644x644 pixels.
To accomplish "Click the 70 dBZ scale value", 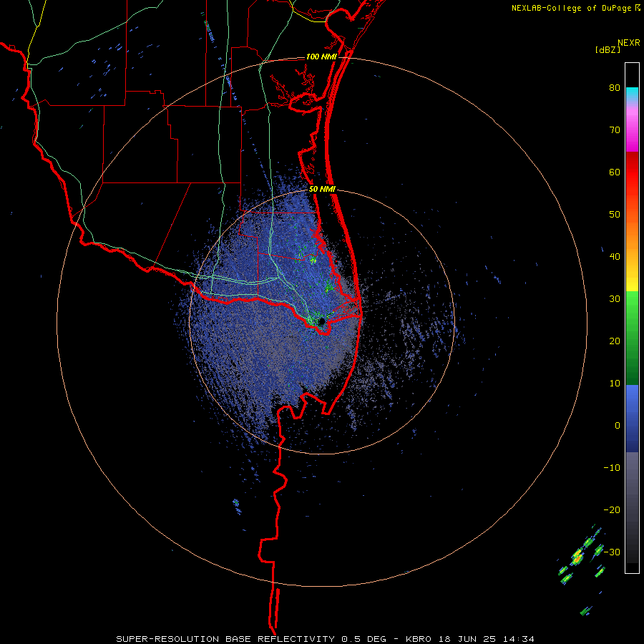I will [x=615, y=130].
